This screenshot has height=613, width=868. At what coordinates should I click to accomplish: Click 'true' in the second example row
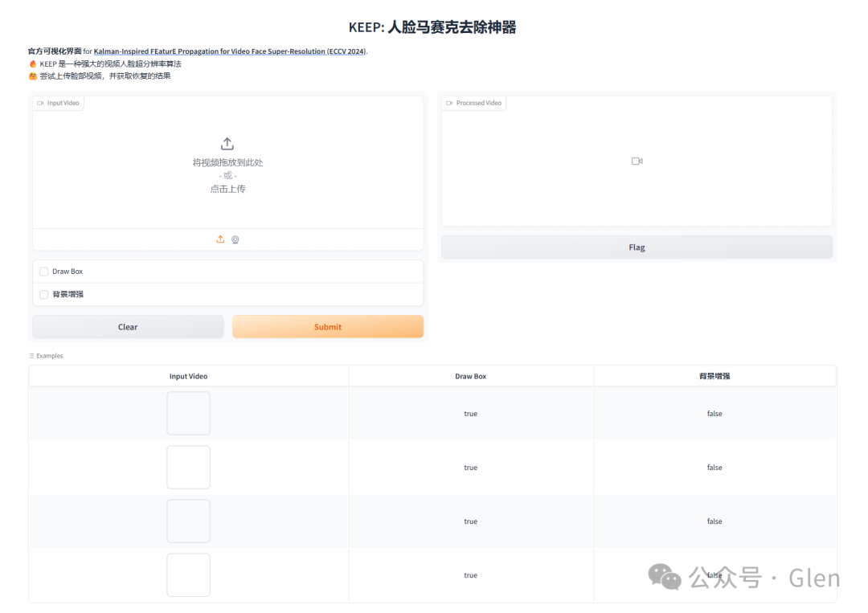point(470,468)
